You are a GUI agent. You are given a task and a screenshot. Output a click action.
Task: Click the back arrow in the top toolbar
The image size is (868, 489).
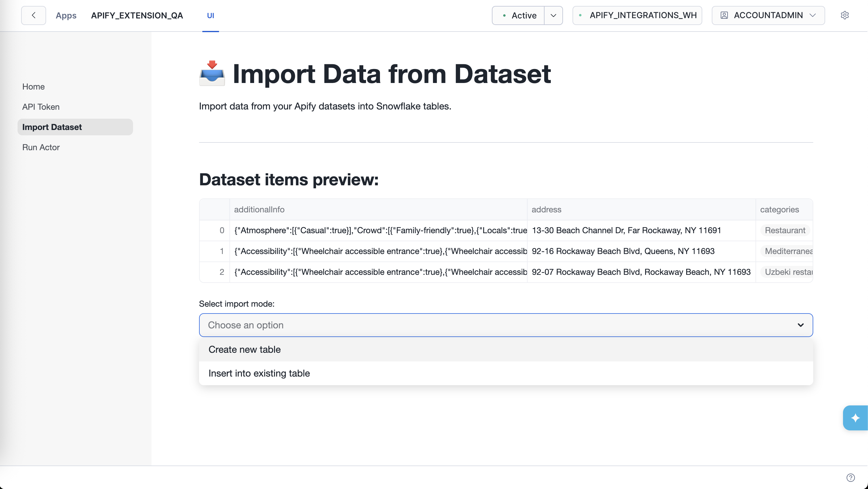tap(33, 15)
